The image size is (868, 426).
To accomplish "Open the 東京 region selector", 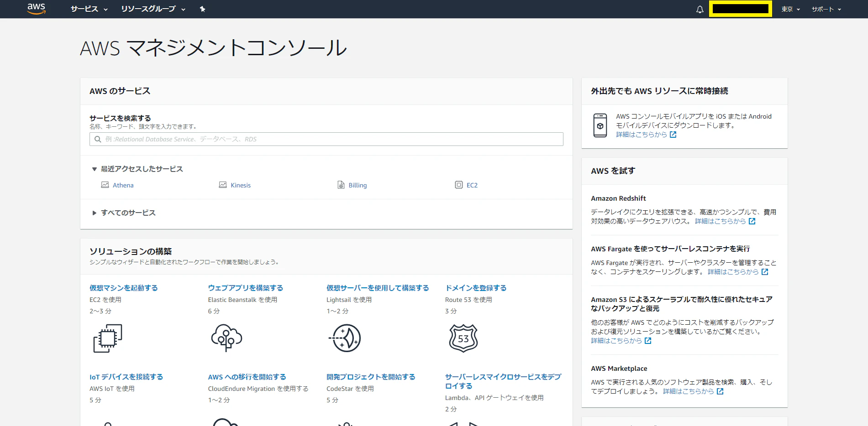I will tap(789, 9).
